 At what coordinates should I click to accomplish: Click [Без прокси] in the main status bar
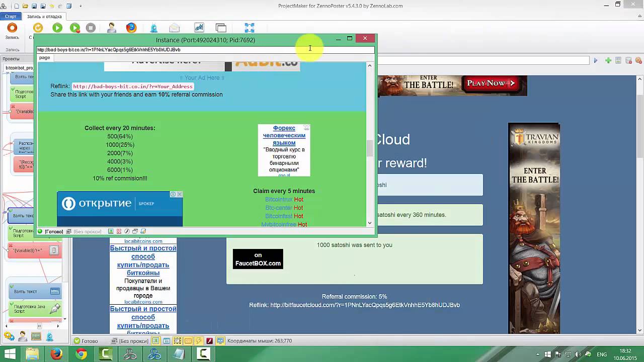[133, 341]
